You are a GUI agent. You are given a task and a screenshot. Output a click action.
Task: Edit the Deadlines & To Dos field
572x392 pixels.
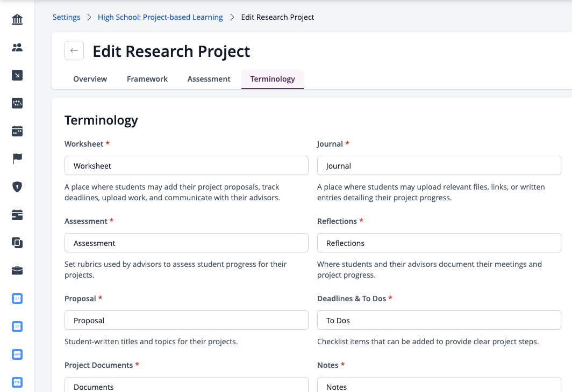[x=439, y=320]
